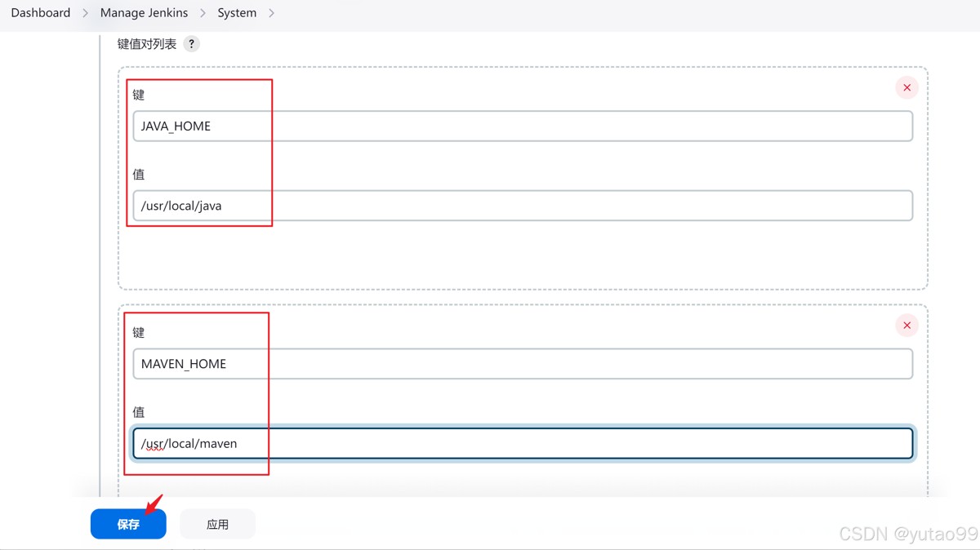
Task: Go to the Dashboard breadcrumb
Action: [41, 13]
